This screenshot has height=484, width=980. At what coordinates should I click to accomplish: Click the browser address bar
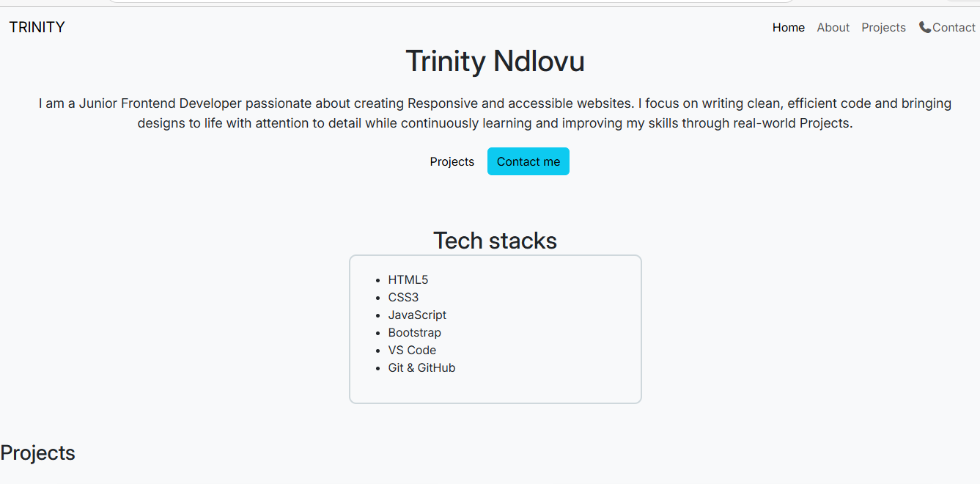click(451, 1)
